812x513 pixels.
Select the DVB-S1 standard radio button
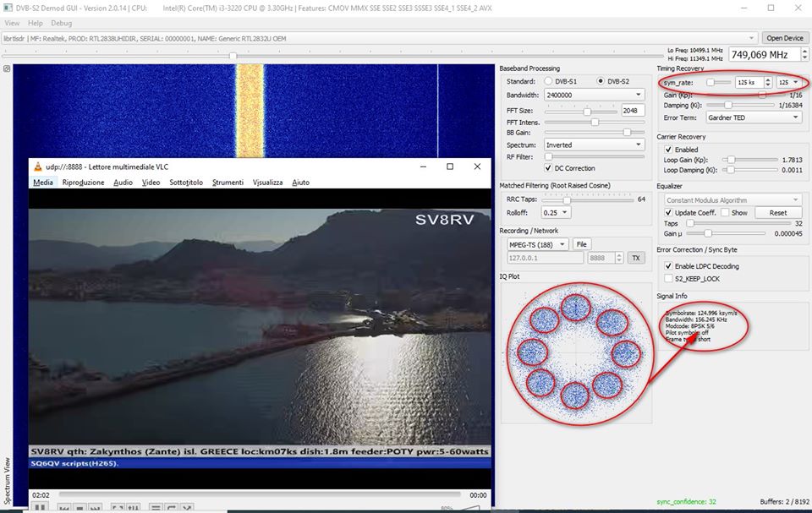(x=548, y=81)
